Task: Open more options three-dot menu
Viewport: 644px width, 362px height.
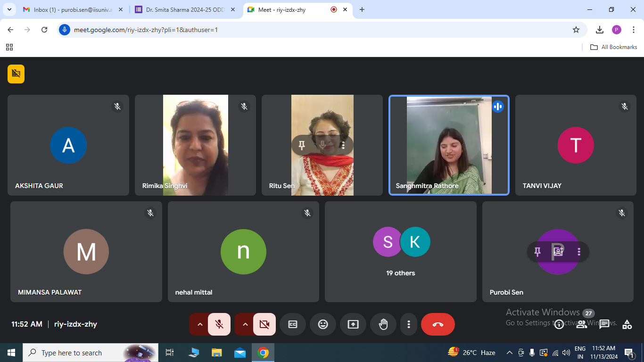Action: (409, 324)
